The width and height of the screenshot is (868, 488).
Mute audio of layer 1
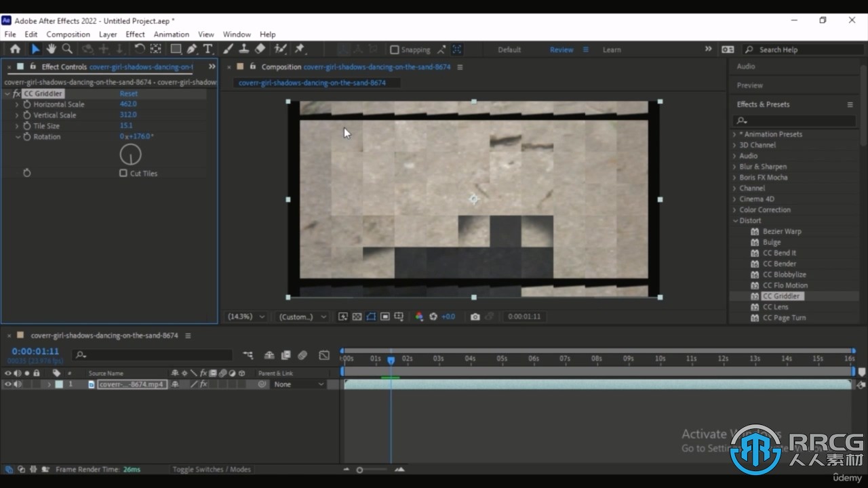(18, 384)
